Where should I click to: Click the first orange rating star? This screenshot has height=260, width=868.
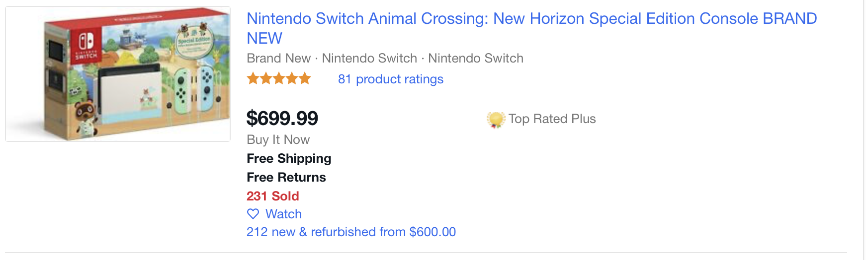(253, 78)
